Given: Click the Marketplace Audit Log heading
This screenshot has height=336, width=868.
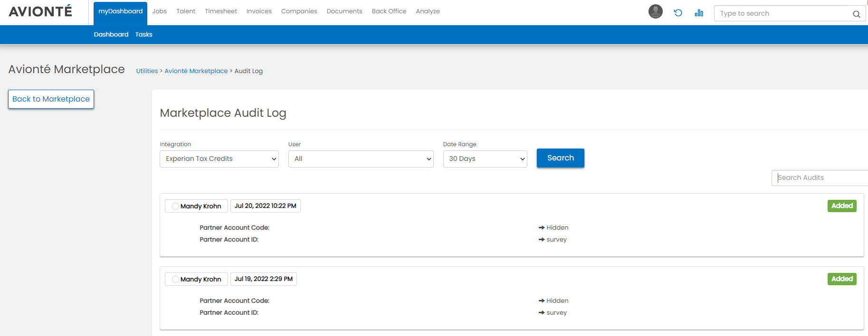Looking at the screenshot, I should (x=223, y=113).
